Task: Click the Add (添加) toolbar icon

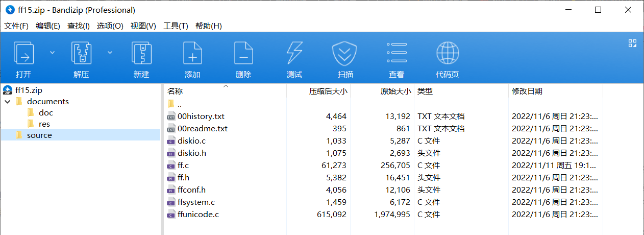Action: (192, 53)
